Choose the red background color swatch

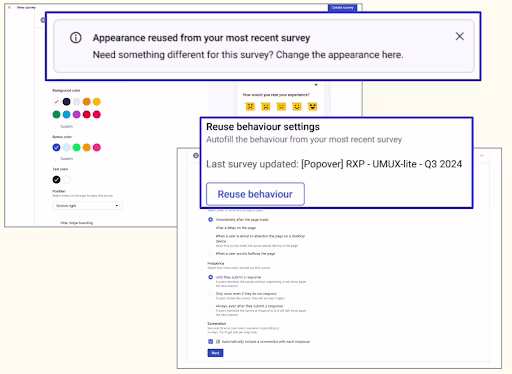87,114
